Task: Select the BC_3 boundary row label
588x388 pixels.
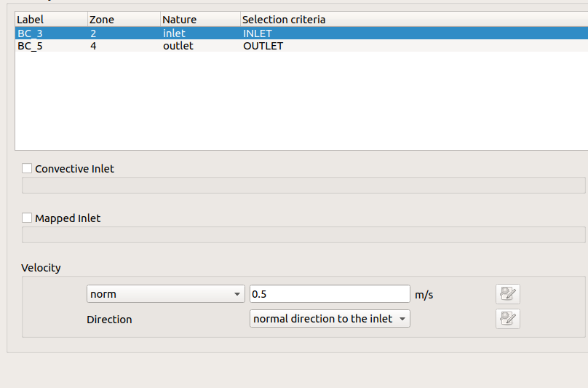Action: click(31, 33)
